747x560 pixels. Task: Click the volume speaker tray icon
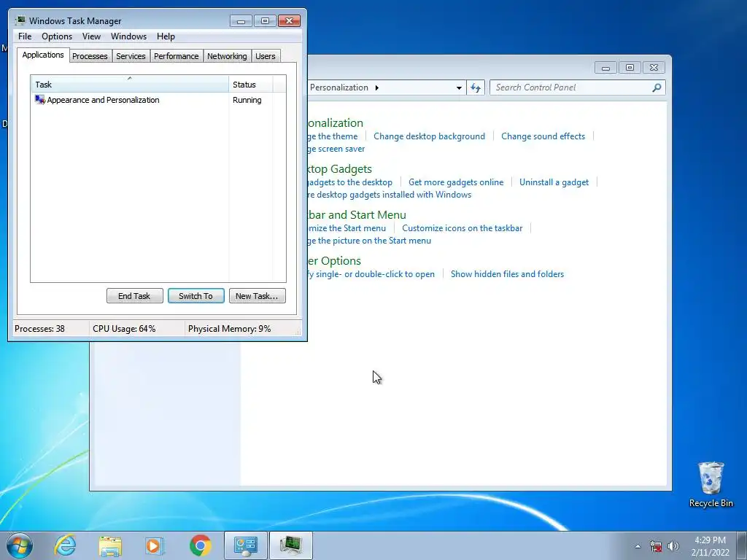coord(673,546)
